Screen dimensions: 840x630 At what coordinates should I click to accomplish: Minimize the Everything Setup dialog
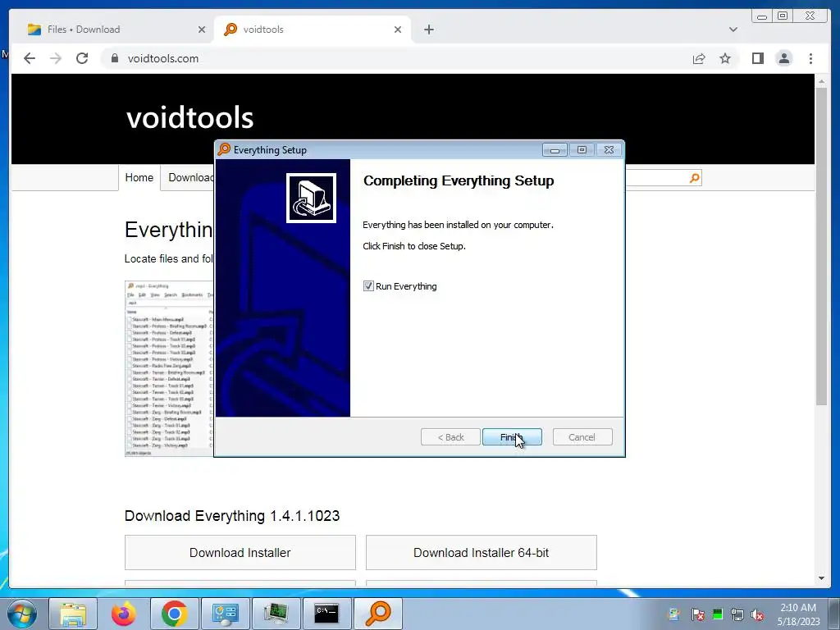click(x=555, y=150)
